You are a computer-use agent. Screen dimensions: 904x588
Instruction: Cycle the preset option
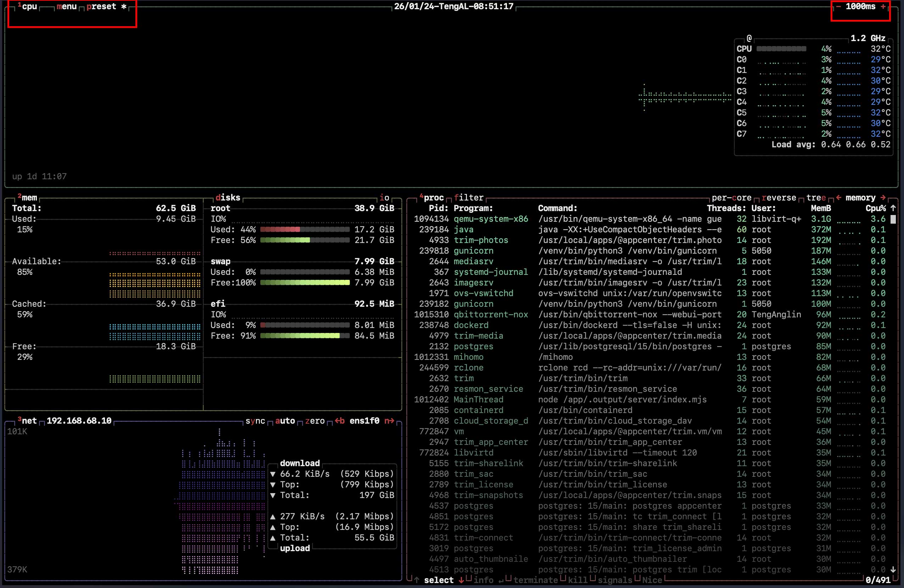coord(101,6)
